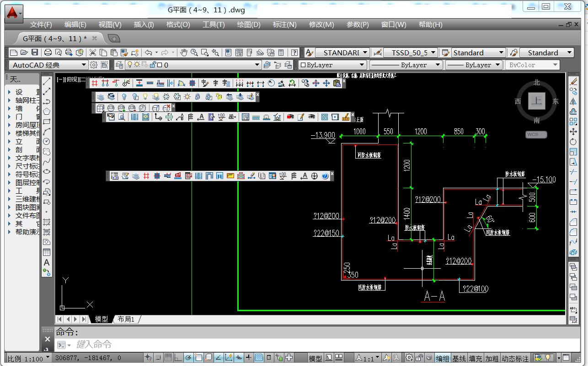Open the 标注(N) menu
Screen dimensions: 588x366
click(284, 25)
